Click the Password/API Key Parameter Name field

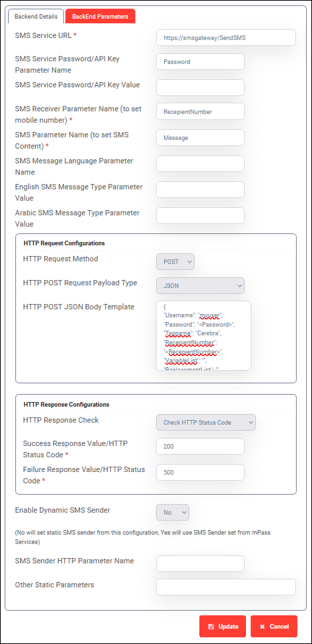[x=201, y=61]
